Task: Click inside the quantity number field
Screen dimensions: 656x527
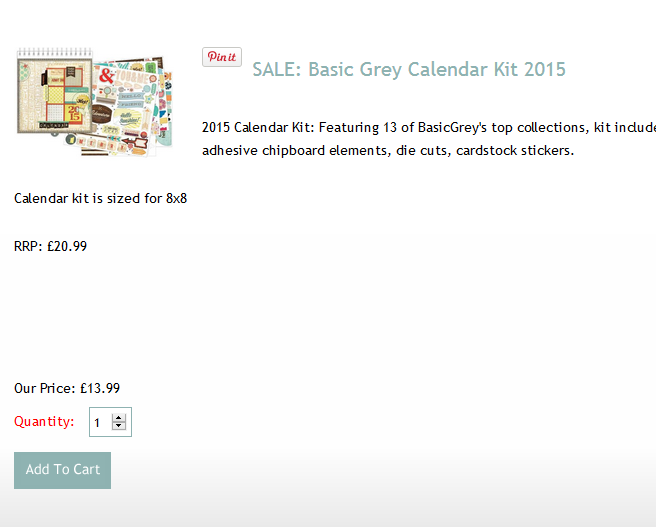Action: pos(99,423)
